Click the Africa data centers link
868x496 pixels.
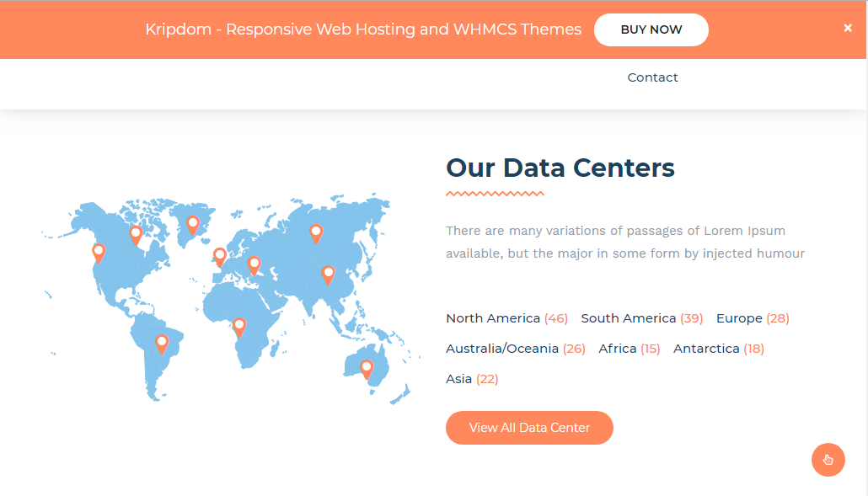tap(629, 349)
